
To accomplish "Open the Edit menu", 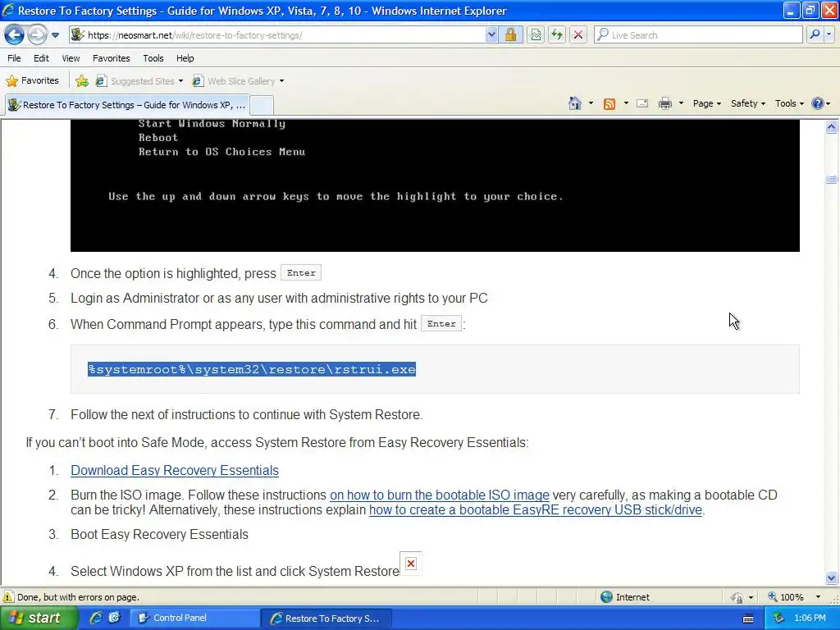I will (x=41, y=58).
